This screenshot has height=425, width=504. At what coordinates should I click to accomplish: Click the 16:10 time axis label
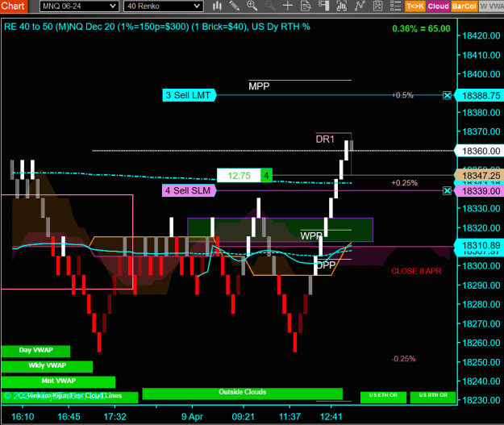click(23, 417)
